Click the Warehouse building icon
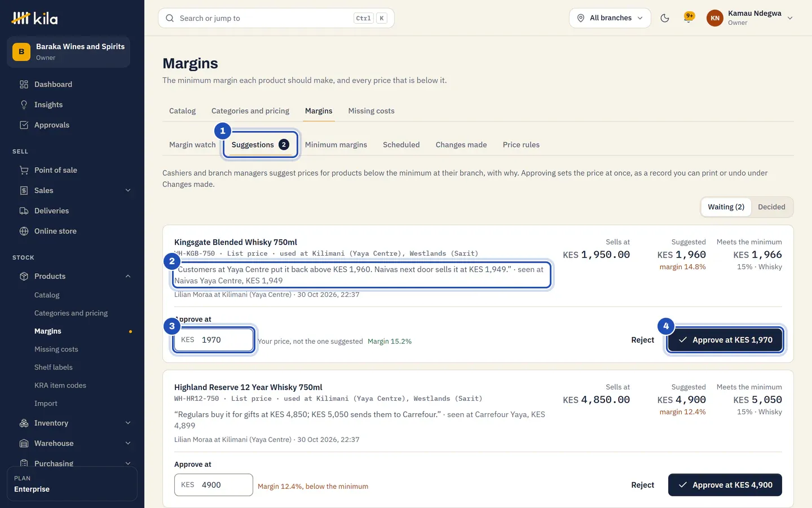Viewport: 812px width, 508px height. coord(24,444)
